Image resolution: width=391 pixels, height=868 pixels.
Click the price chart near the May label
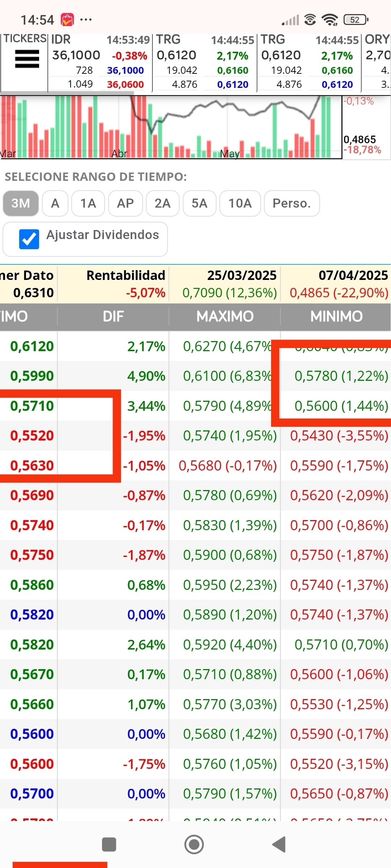point(230,153)
